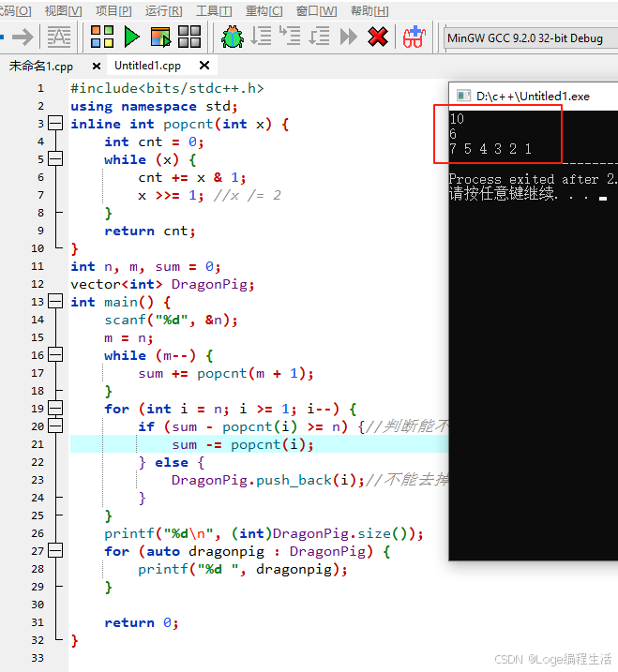Click the 'cnt += x & 1;' line
This screenshot has height=672, width=618.
click(x=192, y=177)
